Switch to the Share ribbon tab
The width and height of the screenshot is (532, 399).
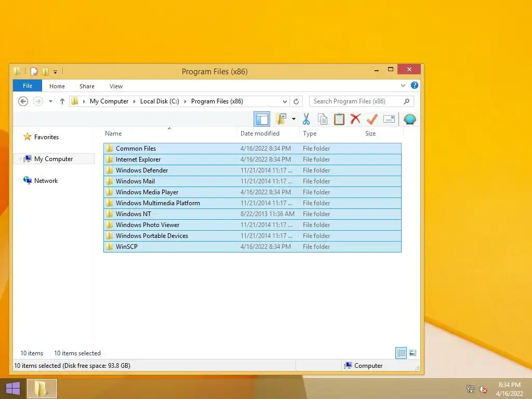(x=87, y=86)
